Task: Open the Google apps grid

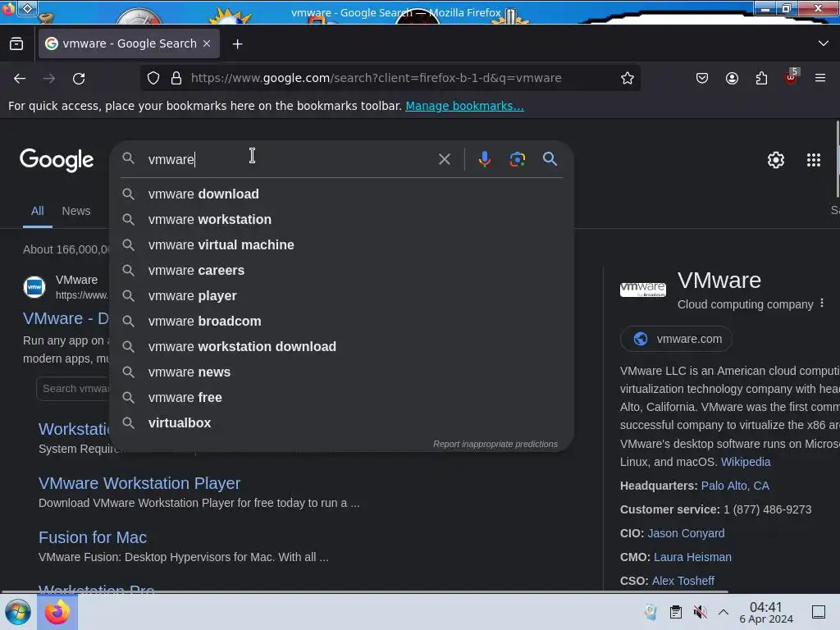Action: [813, 160]
